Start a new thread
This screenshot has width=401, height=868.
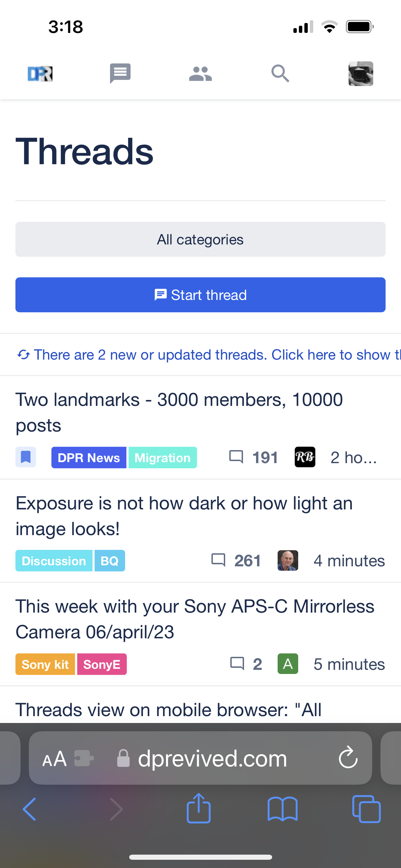tap(200, 295)
